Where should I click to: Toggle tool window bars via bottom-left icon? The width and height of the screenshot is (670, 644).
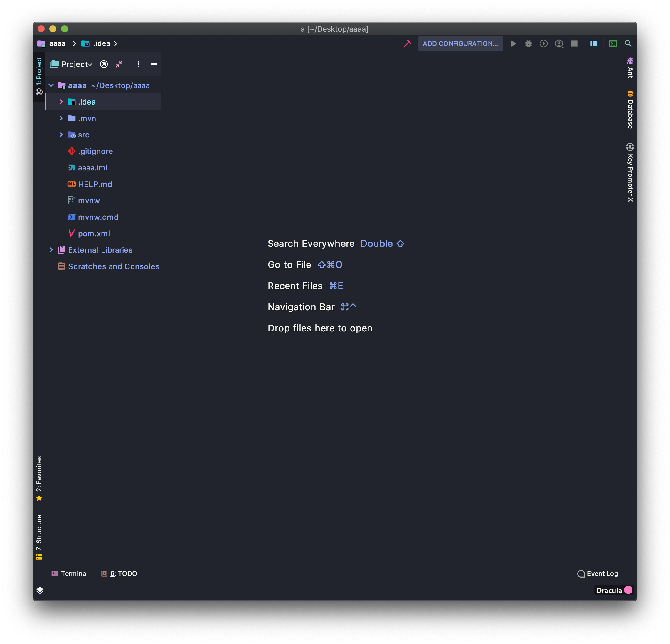pyautogui.click(x=40, y=590)
